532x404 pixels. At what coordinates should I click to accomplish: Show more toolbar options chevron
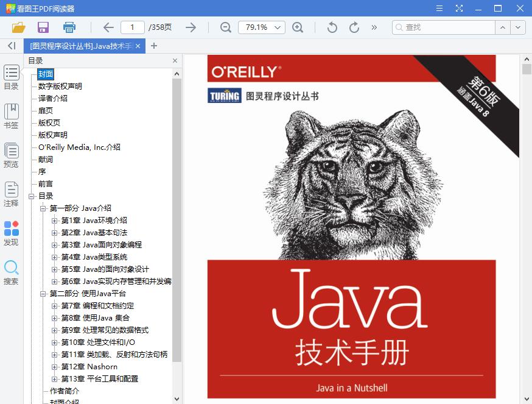click(374, 27)
